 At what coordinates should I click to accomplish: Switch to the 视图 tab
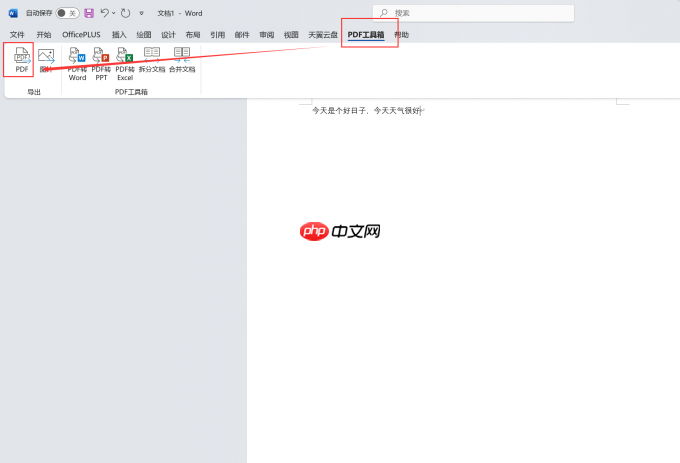[291, 35]
